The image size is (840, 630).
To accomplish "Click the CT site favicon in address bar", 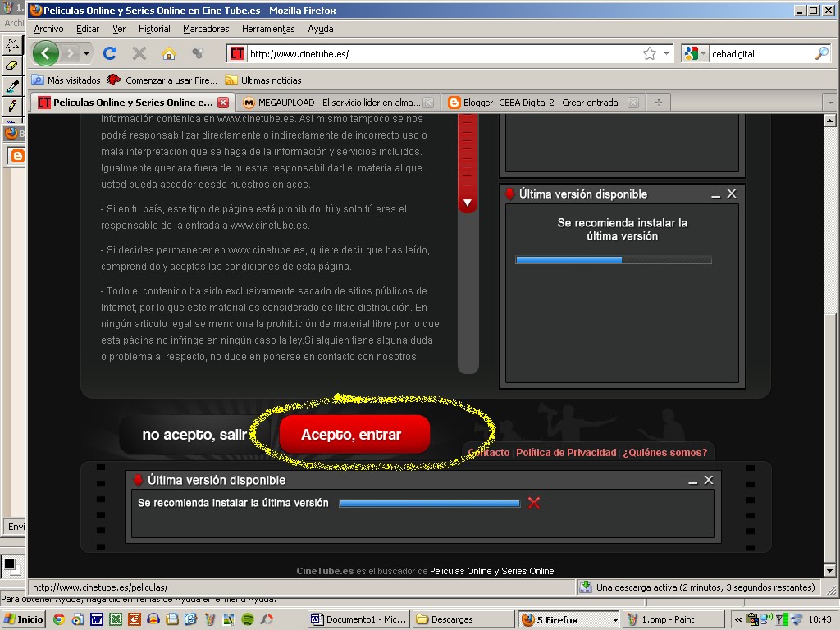I will [237, 53].
